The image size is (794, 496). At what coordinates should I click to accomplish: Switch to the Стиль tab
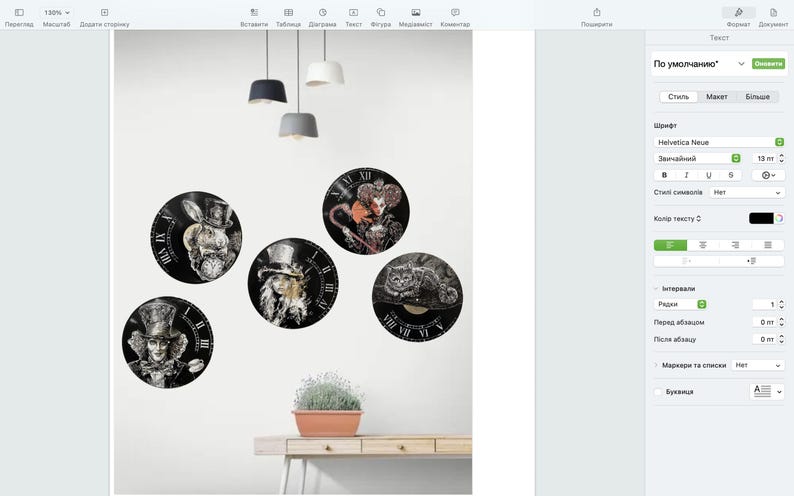(679, 97)
